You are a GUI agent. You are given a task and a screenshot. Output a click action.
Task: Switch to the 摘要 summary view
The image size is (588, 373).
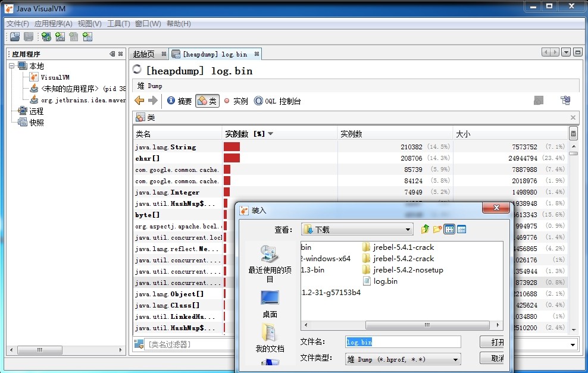(x=179, y=101)
